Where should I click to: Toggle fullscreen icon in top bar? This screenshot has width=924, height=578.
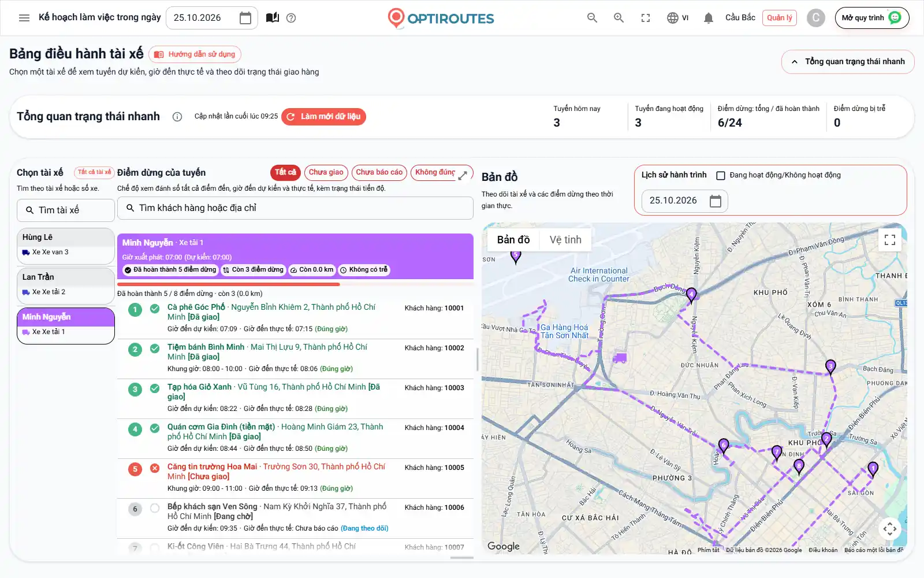(x=646, y=18)
